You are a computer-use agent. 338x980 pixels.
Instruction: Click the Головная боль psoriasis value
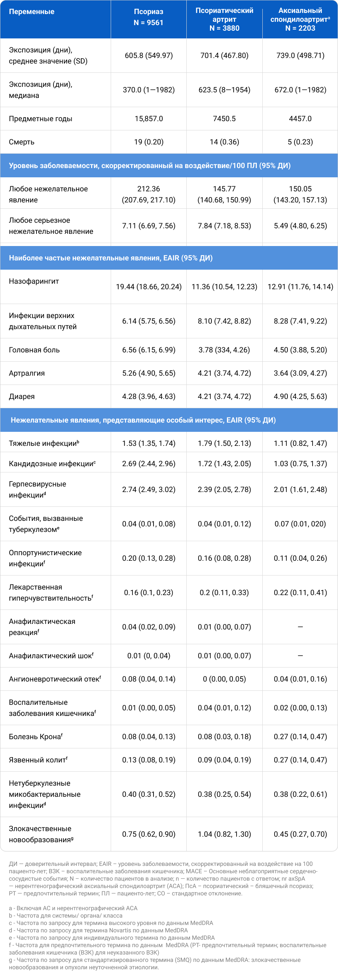(149, 350)
